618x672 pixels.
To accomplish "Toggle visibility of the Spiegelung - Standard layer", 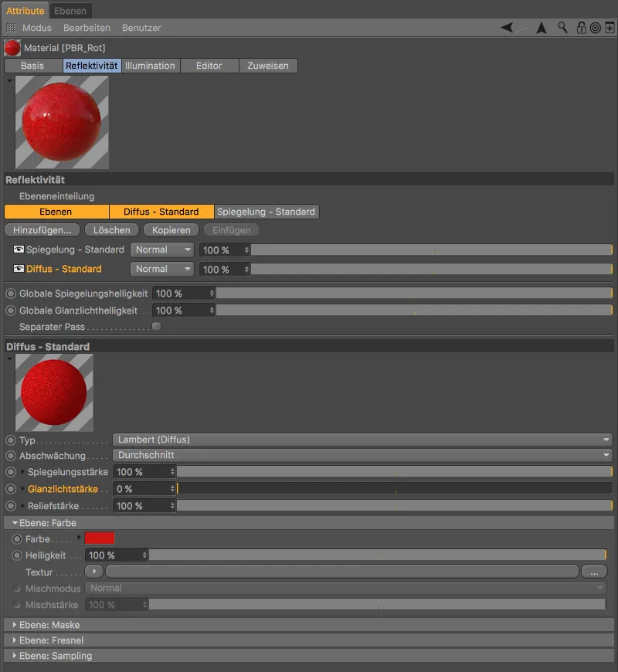I will pyautogui.click(x=19, y=249).
